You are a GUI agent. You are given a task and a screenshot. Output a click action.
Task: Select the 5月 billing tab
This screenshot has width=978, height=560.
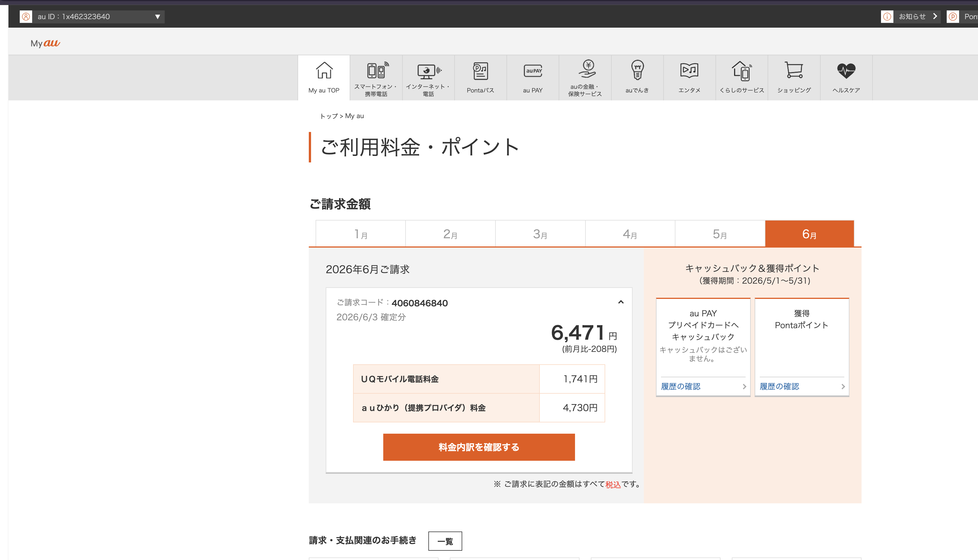[x=720, y=233]
